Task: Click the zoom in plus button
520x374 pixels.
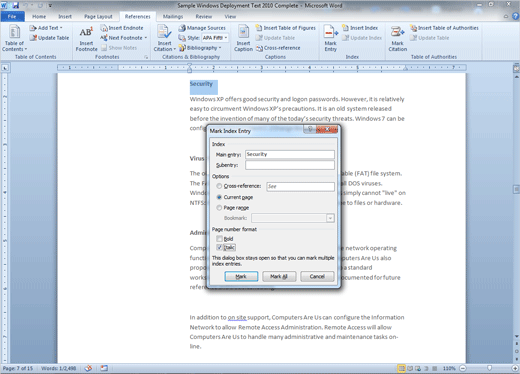Action: [516, 368]
